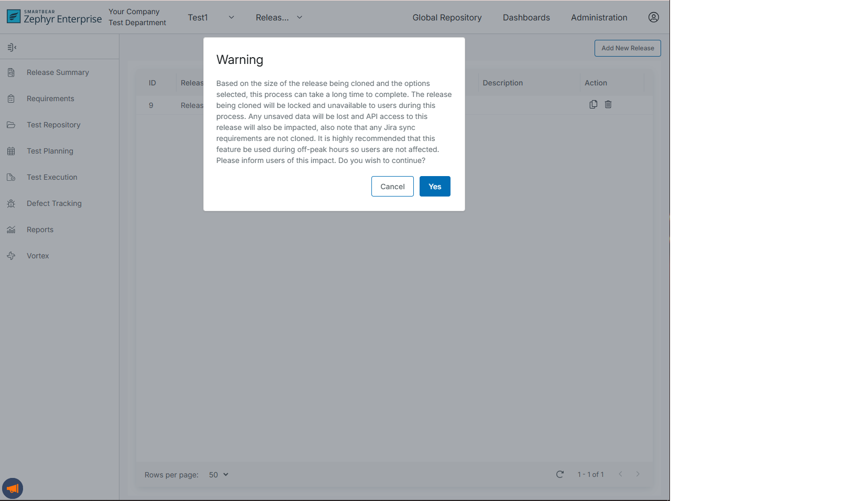The height and width of the screenshot is (501, 868).
Task: Cancel the clone warning dialog
Action: [x=392, y=187]
